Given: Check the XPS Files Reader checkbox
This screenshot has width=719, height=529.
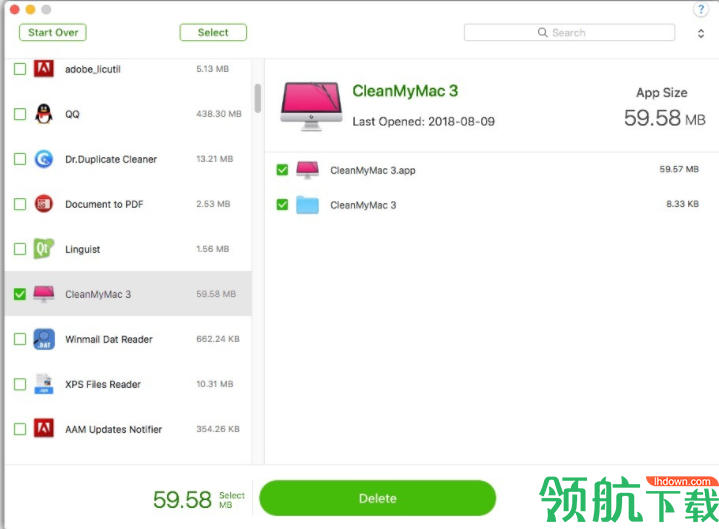Looking at the screenshot, I should coord(20,384).
